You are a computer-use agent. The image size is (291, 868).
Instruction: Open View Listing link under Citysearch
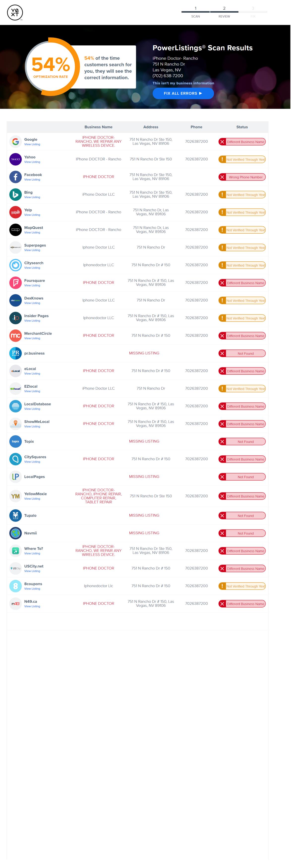click(x=32, y=268)
